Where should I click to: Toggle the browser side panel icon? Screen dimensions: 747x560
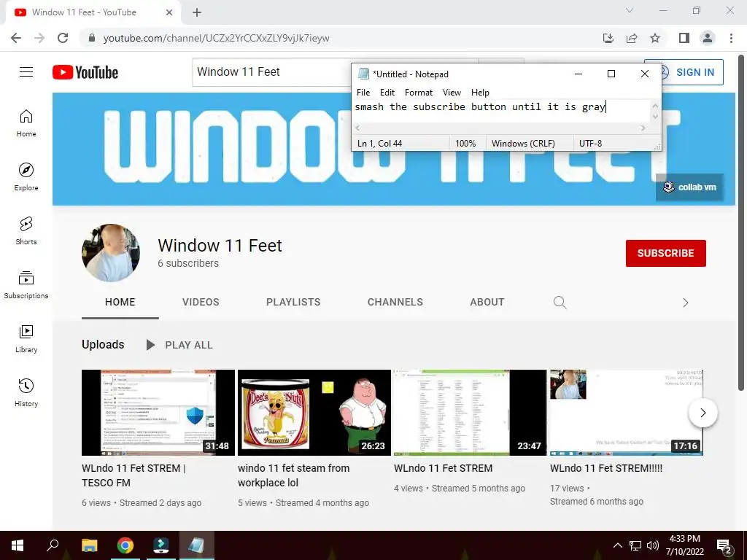click(684, 38)
